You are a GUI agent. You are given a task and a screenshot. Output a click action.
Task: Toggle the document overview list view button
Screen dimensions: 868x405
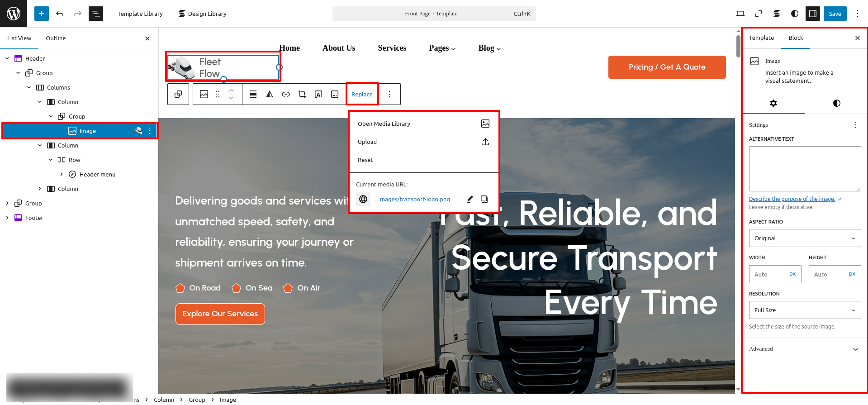click(96, 14)
